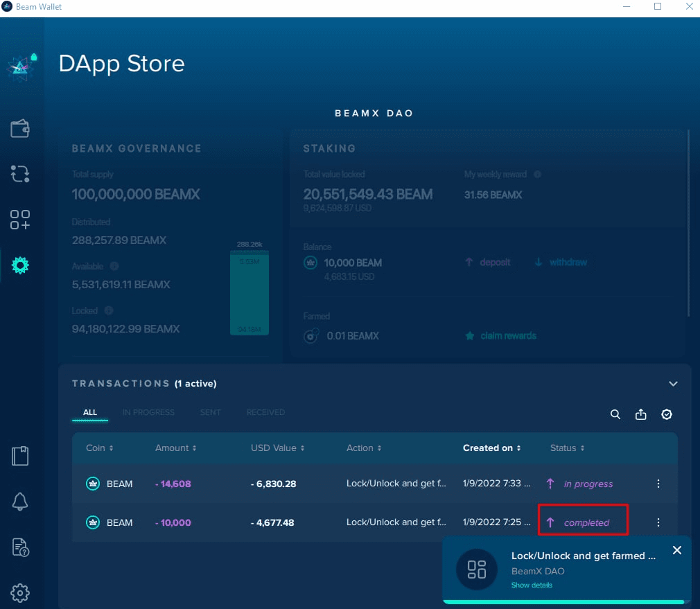Open DApp Store apps grid icon

[20, 220]
